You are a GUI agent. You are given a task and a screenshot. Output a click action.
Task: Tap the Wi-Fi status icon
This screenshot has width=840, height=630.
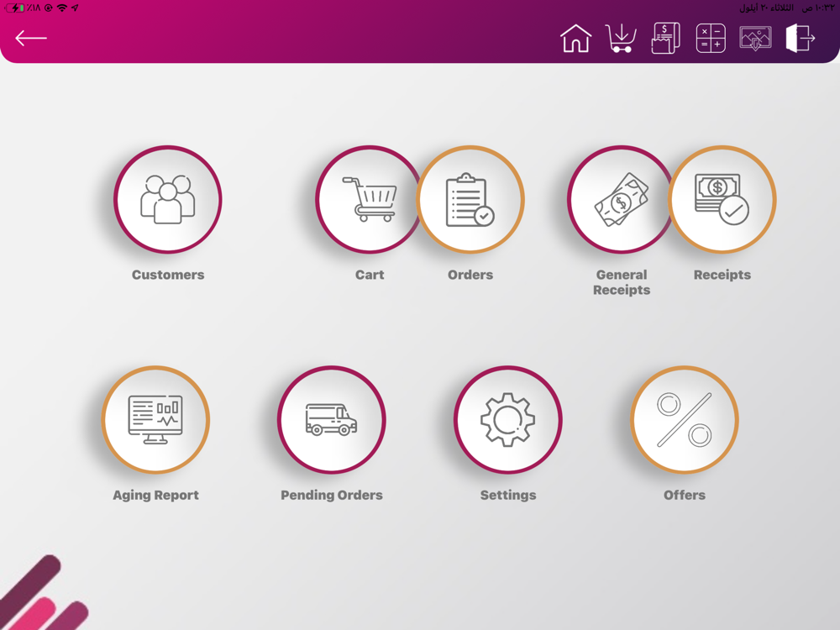tap(62, 8)
